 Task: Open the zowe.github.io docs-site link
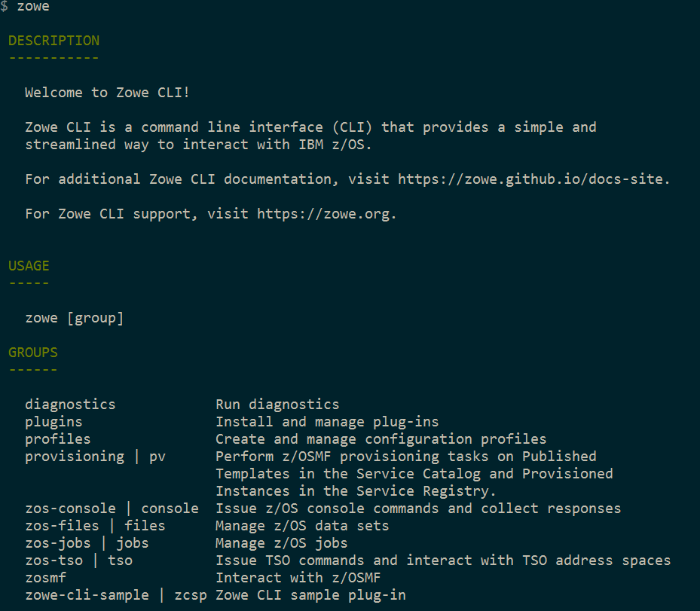click(533, 179)
